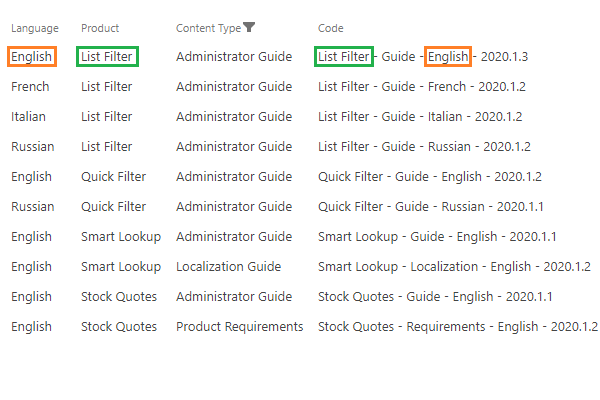Open List Filter - Guide - Russian - 2020.1.2
The width and height of the screenshot is (600, 400).
coord(424,146)
